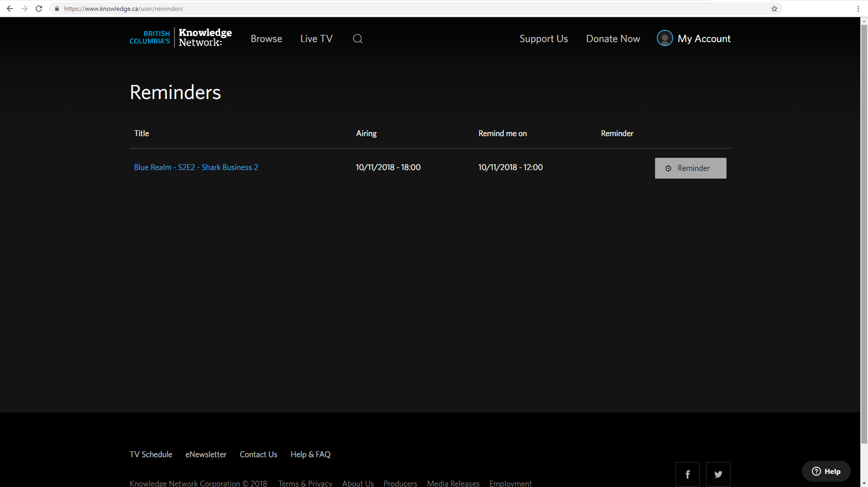Click the Reminder column header
Viewport: 868px width, 487px height.
(617, 133)
